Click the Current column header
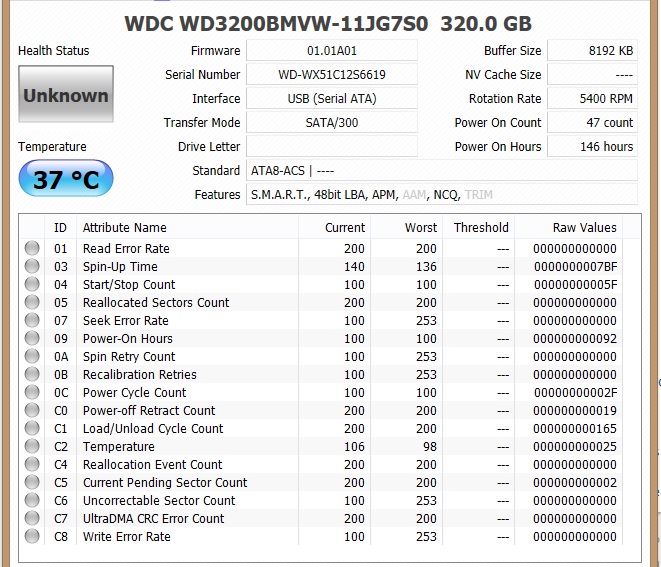Screen dimensions: 661x567 pyautogui.click(x=334, y=228)
